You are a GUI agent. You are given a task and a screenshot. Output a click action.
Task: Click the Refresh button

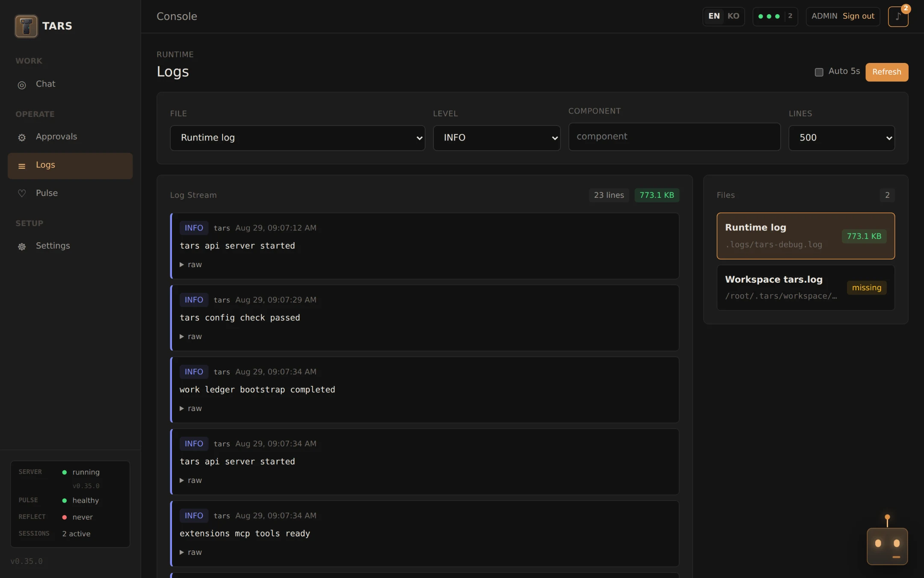point(886,72)
